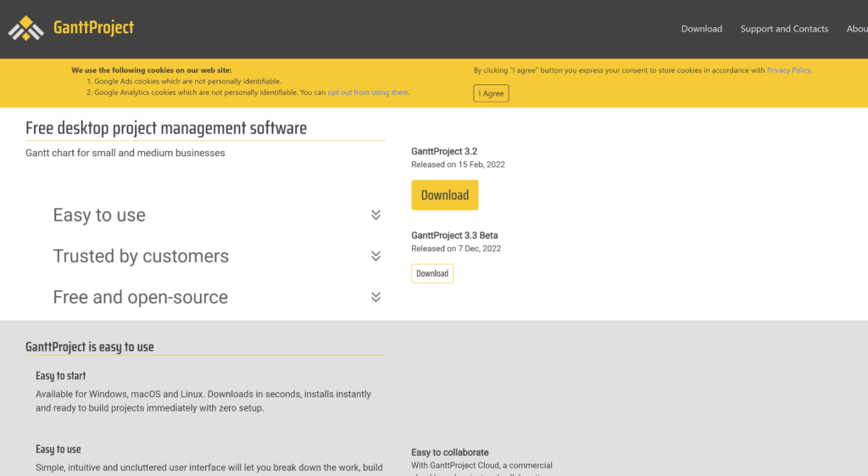Click the 'Free and open-source' accordion title
Image resolution: width=868 pixels, height=476 pixels.
tap(140, 297)
